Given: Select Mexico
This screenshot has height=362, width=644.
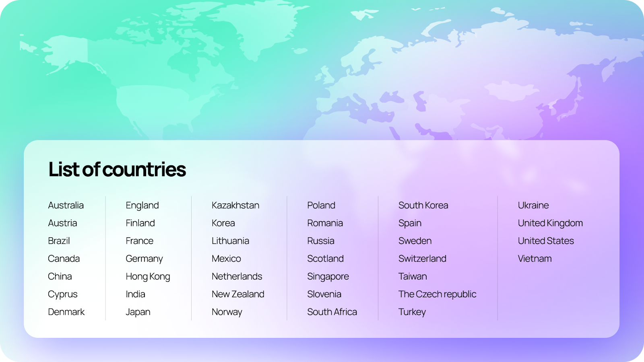Looking at the screenshot, I should point(227,258).
